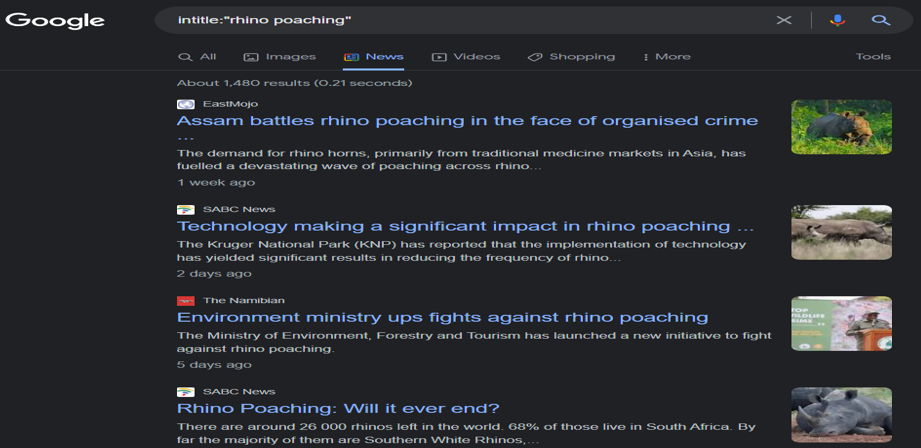Click the Google logo
921x448 pixels.
pyautogui.click(x=55, y=21)
